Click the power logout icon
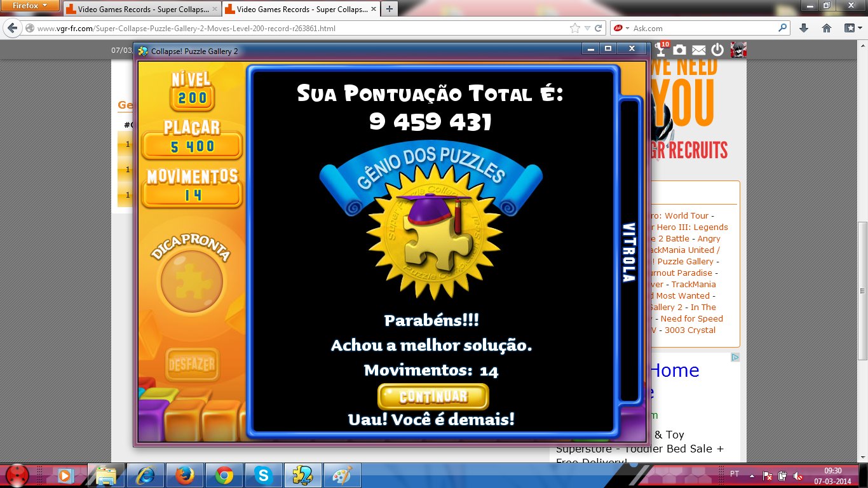 click(x=717, y=50)
